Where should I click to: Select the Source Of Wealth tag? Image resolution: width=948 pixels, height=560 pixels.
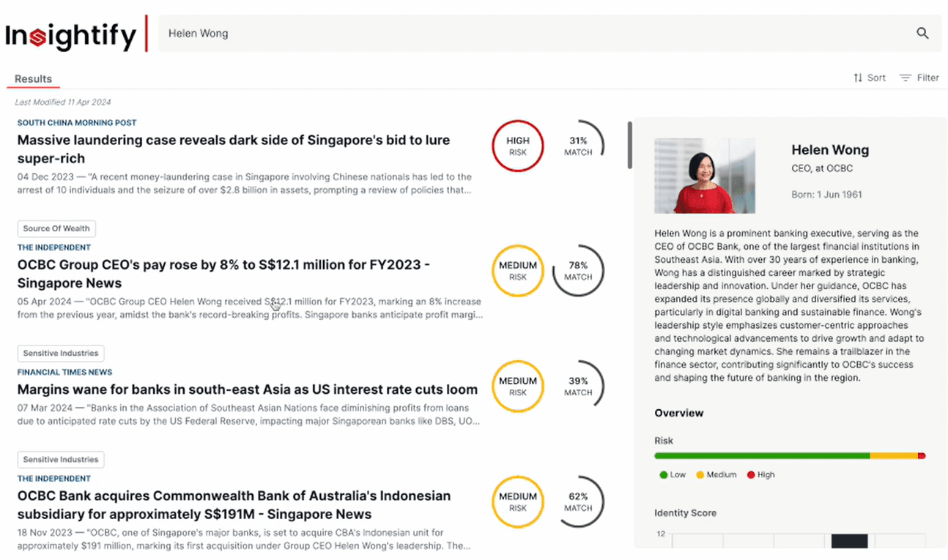[56, 228]
